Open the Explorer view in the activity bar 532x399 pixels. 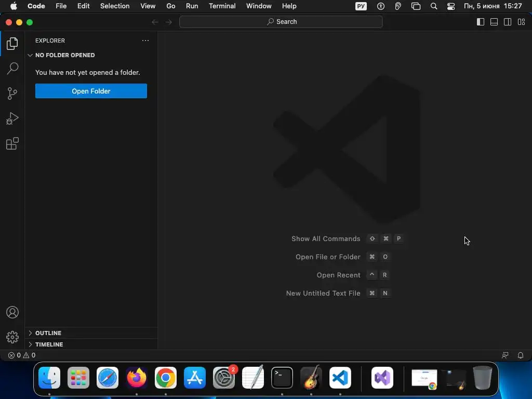[x=12, y=44]
